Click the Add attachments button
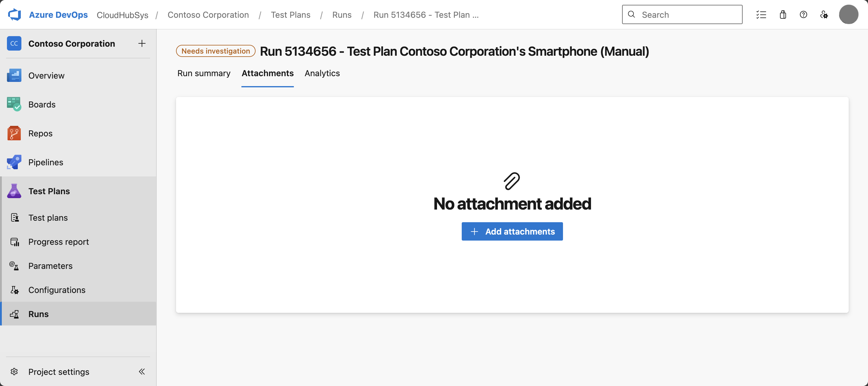 click(512, 231)
